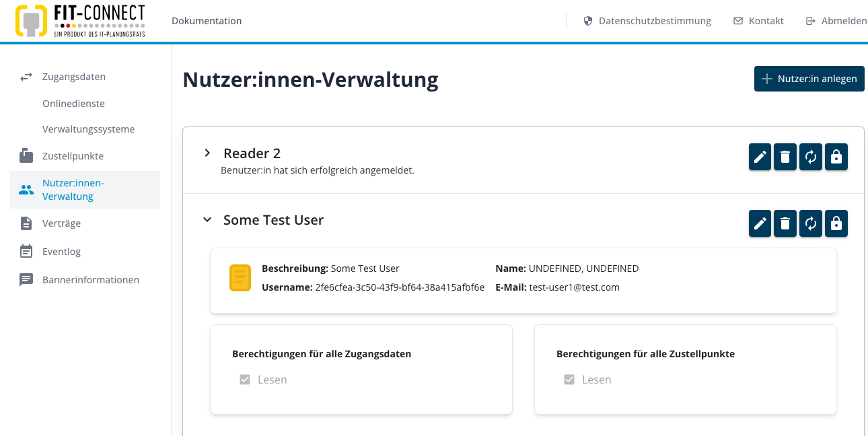This screenshot has height=436, width=868.
Task: Log out via Abmelden
Action: tap(844, 21)
